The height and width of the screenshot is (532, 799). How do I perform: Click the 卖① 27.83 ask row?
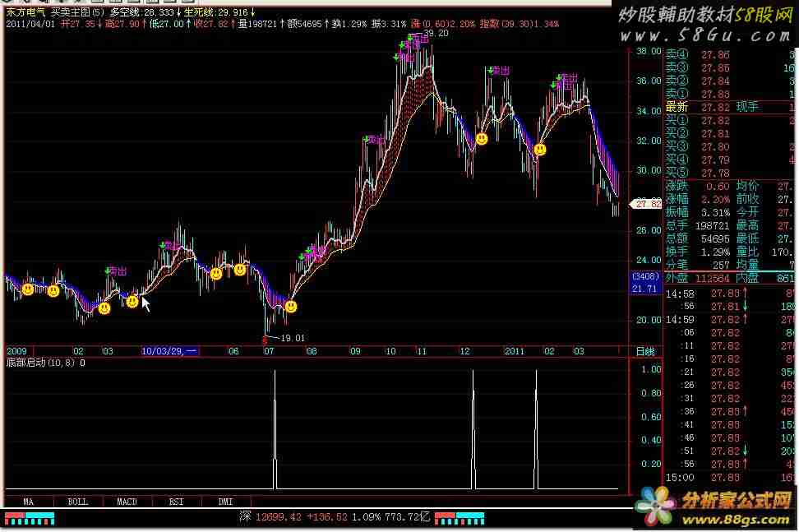730,95
